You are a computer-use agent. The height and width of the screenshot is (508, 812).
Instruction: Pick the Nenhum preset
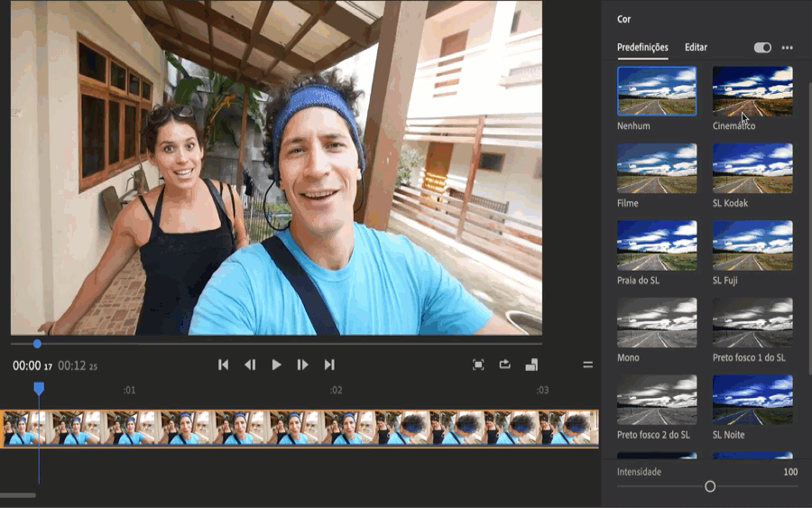(657, 91)
